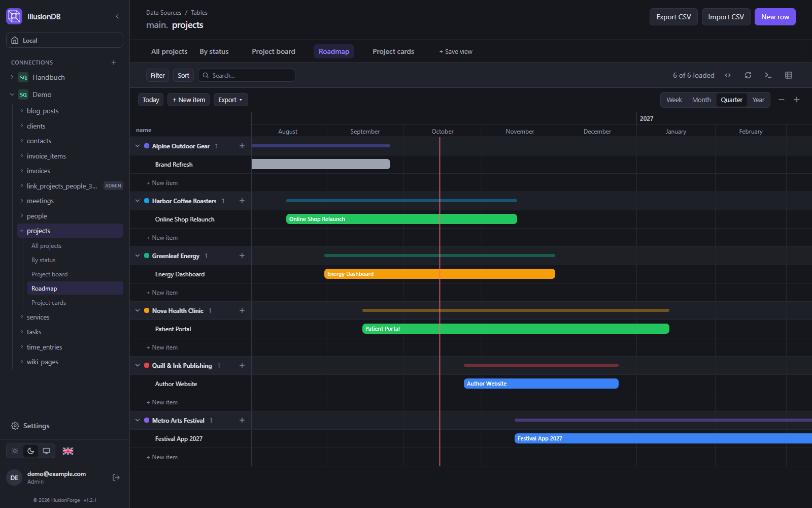
Task: Switch to Project cards tab
Action: [393, 51]
